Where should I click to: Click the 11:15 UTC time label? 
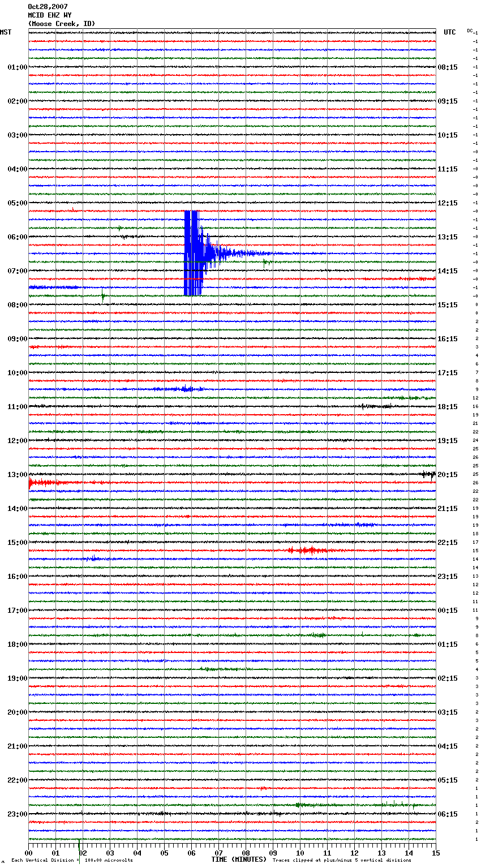tap(448, 169)
